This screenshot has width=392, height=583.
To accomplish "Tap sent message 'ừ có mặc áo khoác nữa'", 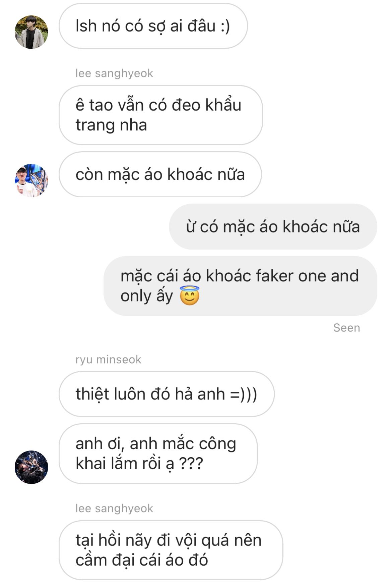I will pyautogui.click(x=273, y=226).
